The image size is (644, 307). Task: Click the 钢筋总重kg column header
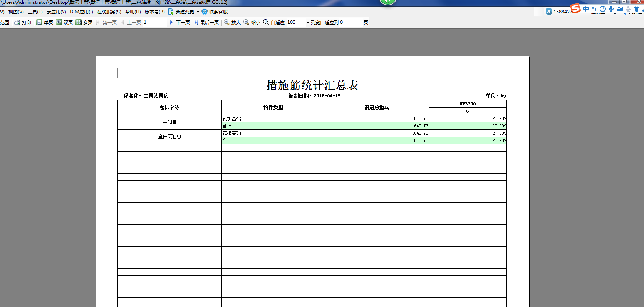(377, 107)
